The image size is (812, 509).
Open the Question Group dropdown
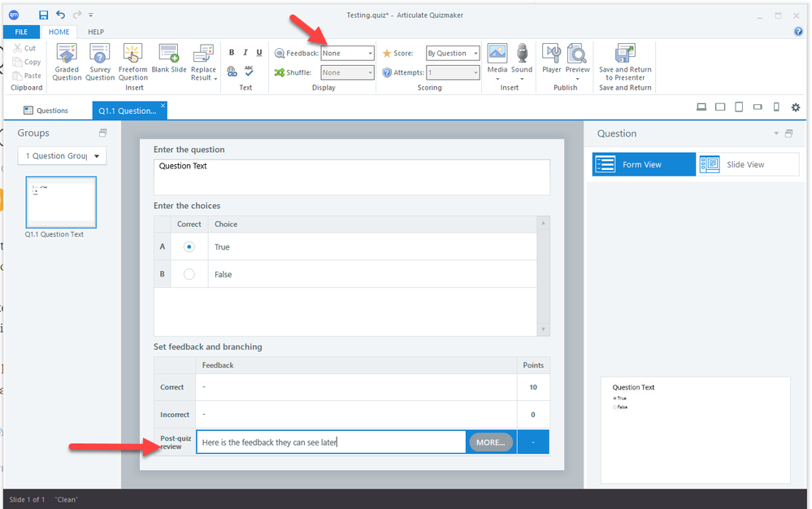pyautogui.click(x=62, y=156)
